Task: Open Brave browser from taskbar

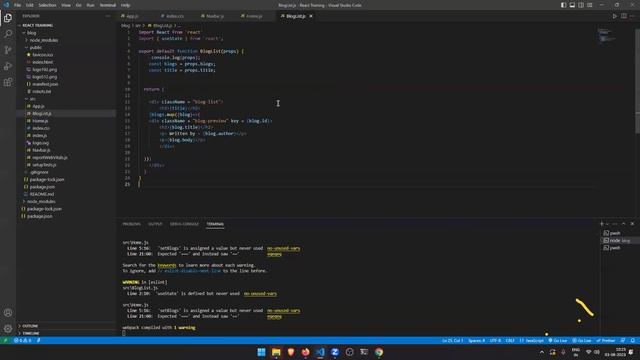Action: (x=291, y=352)
